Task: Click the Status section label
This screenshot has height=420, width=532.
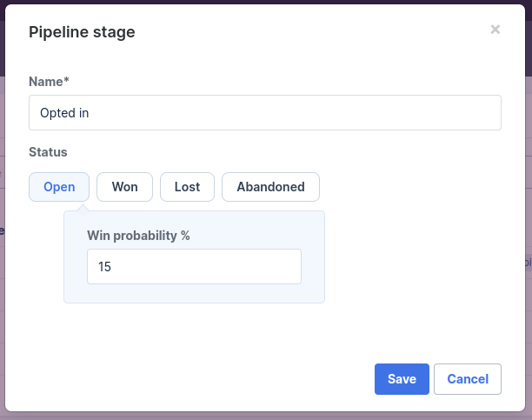Action: point(48,152)
